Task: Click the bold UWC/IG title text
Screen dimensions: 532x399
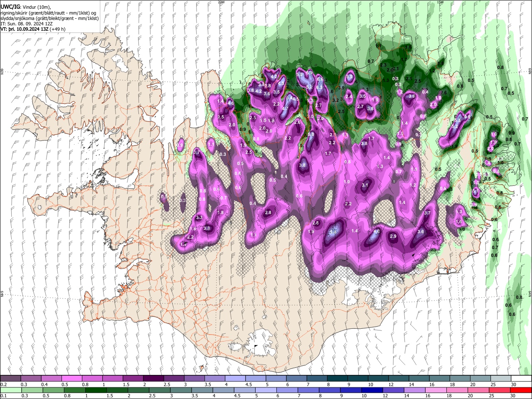Action: (x=10, y=7)
